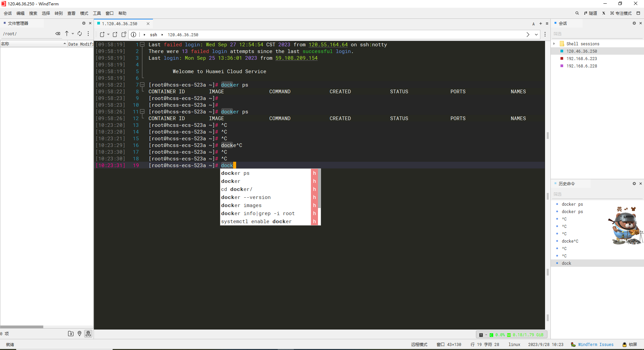Open the 搜索 menu
The image size is (644, 350).
[33, 13]
